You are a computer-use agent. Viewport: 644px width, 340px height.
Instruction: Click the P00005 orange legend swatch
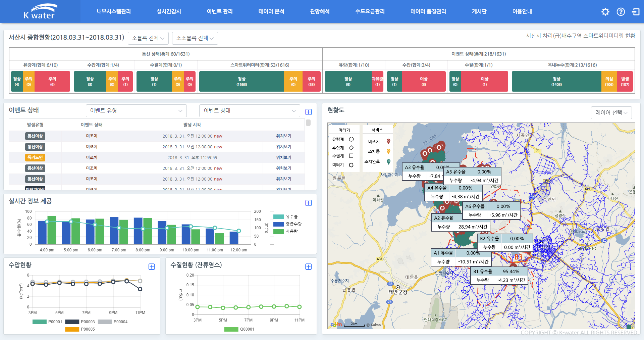(72, 329)
